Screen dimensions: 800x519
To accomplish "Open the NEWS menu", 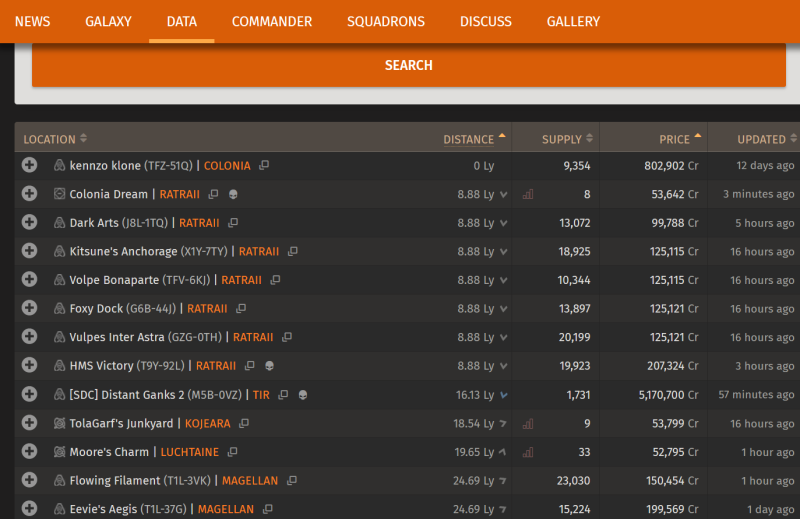I will [x=33, y=21].
